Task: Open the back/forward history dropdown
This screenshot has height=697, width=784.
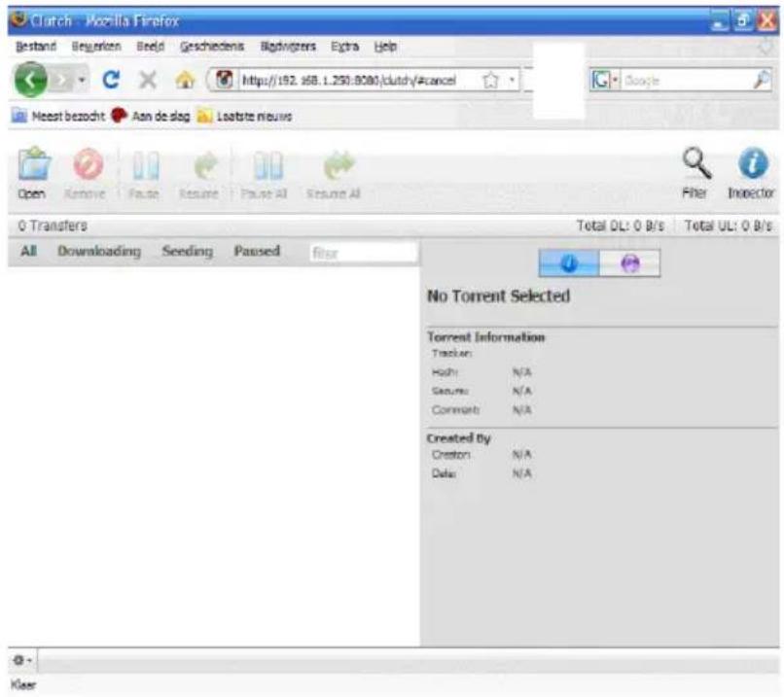Action: pos(82,80)
